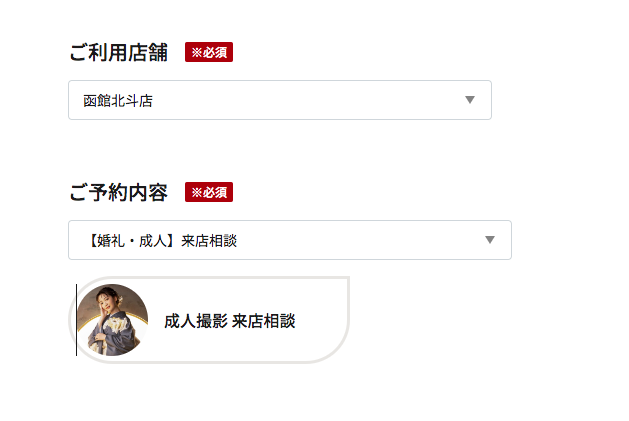Click the 【婚礼・成人】来店相談 selected option text
The height and width of the screenshot is (421, 629).
pos(160,241)
